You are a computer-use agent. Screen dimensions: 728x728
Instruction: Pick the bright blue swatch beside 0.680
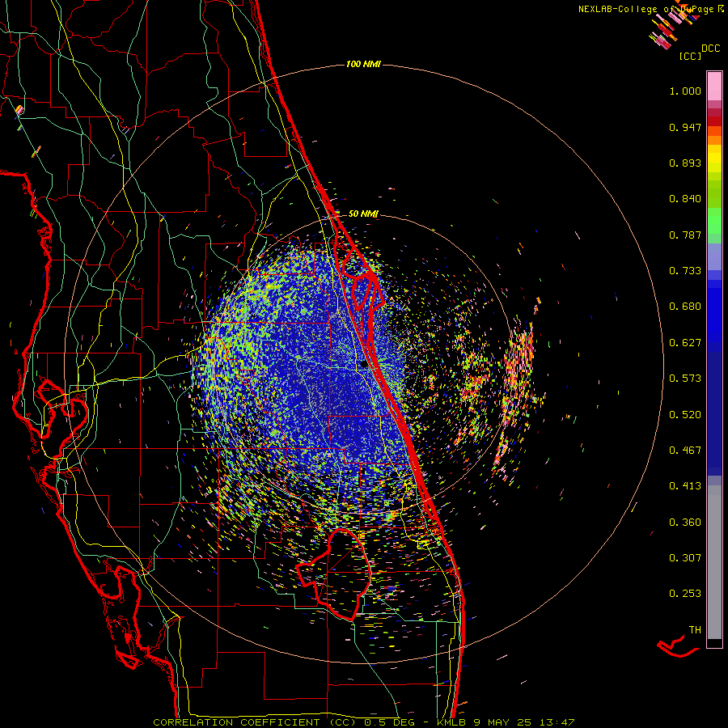tap(714, 311)
